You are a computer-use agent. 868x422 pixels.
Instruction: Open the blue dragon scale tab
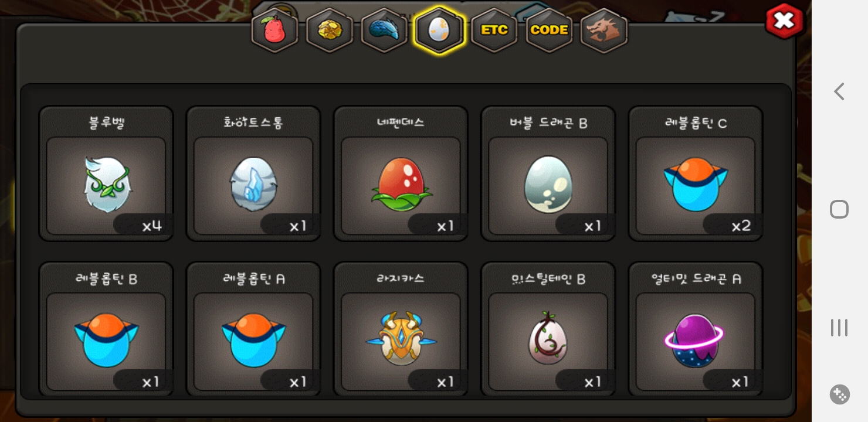[x=384, y=30]
